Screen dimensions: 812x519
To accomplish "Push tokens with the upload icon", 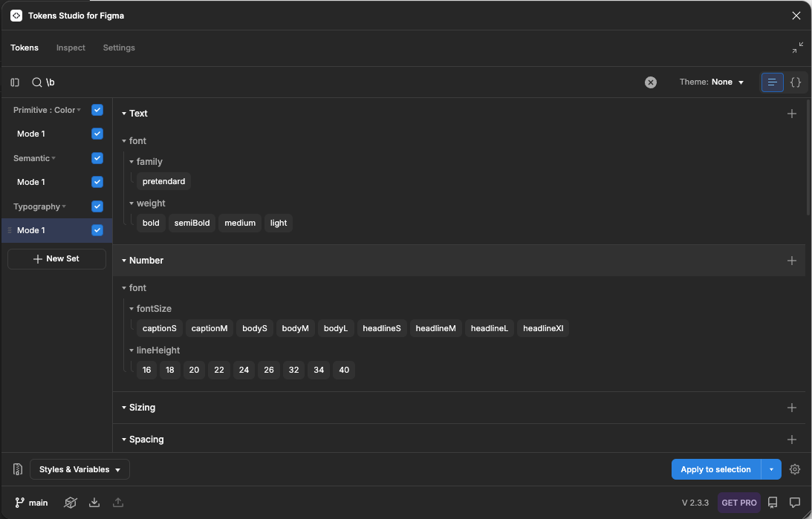I will pyautogui.click(x=118, y=502).
